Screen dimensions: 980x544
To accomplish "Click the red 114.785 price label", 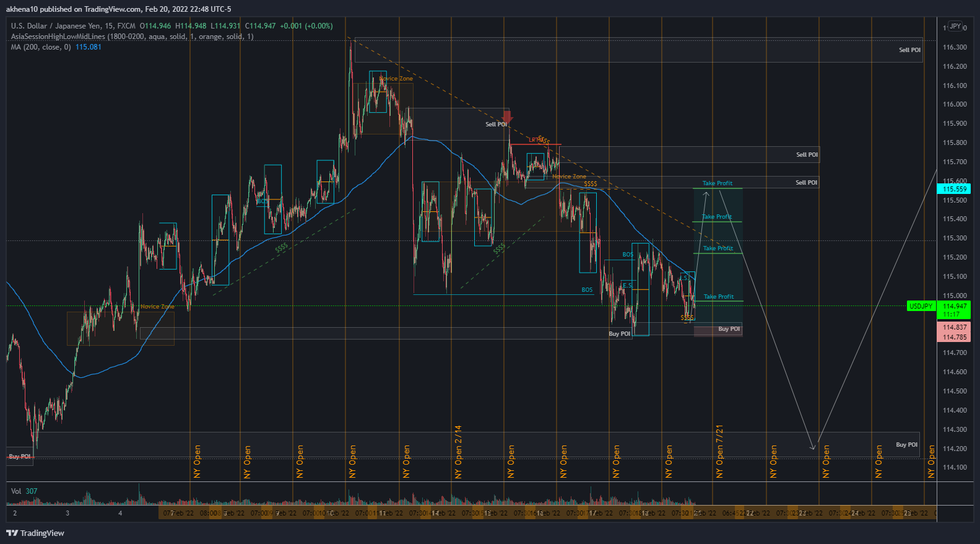I will click(954, 337).
